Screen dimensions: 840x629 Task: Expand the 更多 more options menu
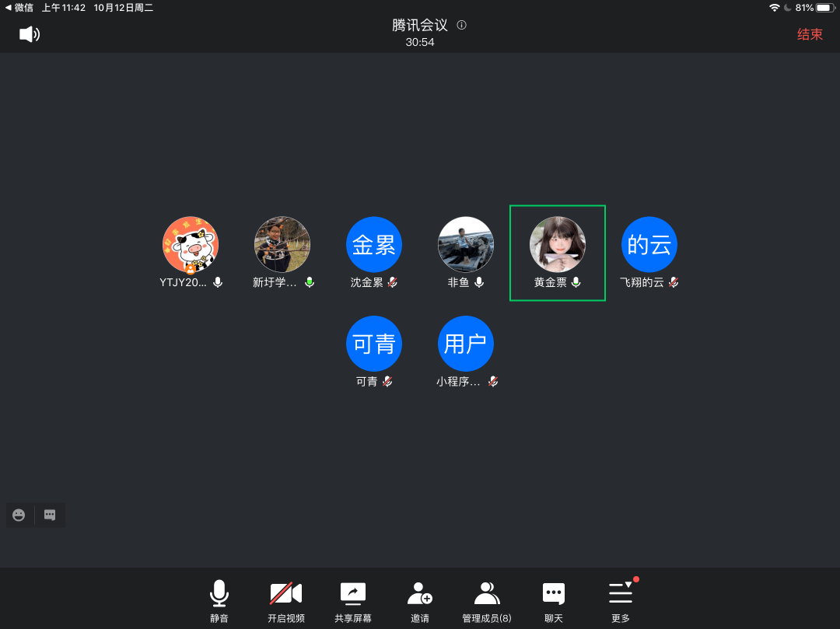pos(621,602)
